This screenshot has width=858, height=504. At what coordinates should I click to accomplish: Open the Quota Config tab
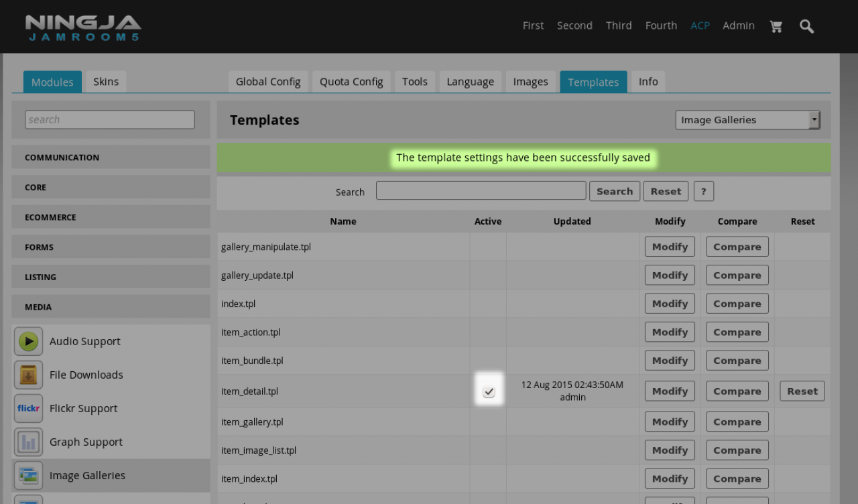[x=351, y=82]
